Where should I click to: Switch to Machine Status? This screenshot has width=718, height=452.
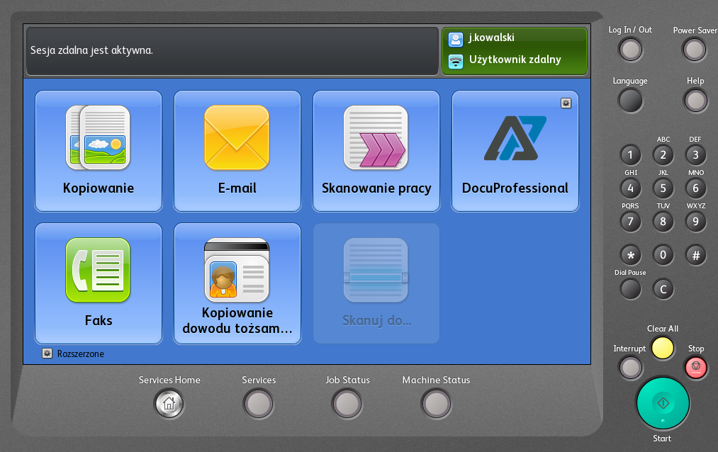tap(436, 403)
